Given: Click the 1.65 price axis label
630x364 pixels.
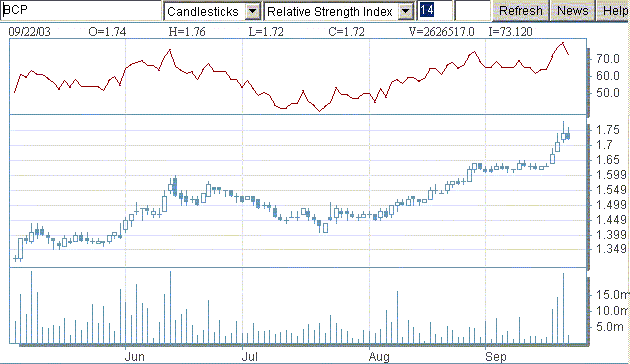Looking at the screenshot, I should coord(608,160).
